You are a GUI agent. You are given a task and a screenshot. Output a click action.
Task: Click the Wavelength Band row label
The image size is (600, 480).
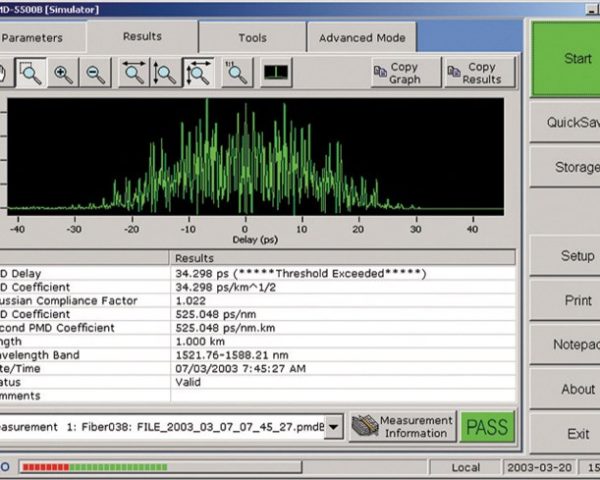point(39,355)
